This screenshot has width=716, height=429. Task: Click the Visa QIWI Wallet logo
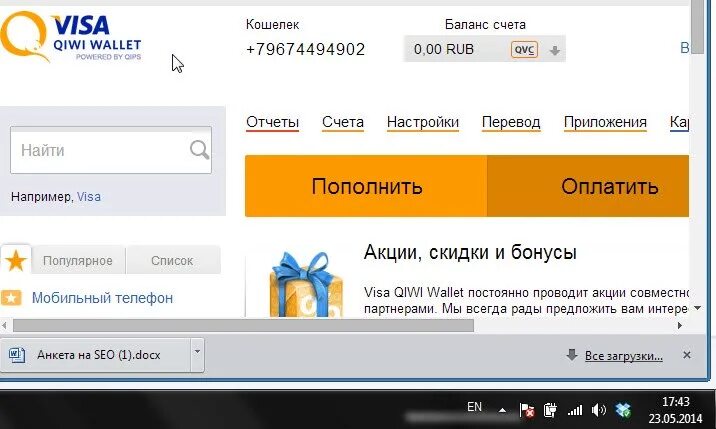tap(71, 37)
